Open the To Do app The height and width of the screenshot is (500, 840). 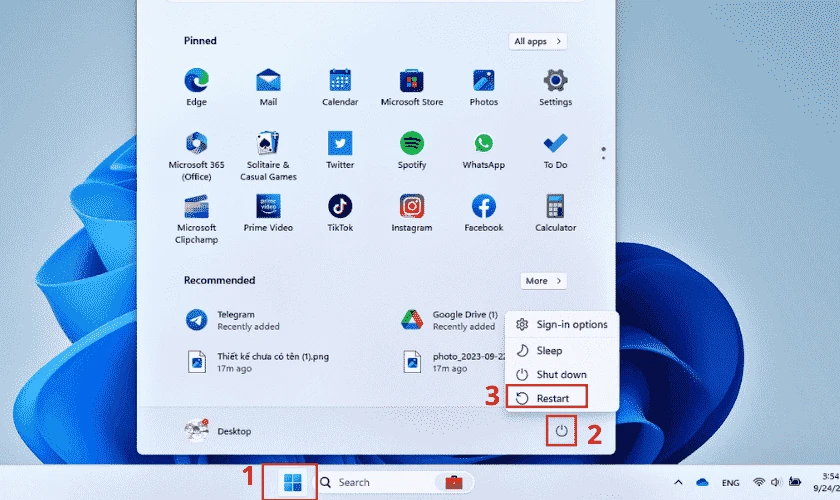click(555, 151)
